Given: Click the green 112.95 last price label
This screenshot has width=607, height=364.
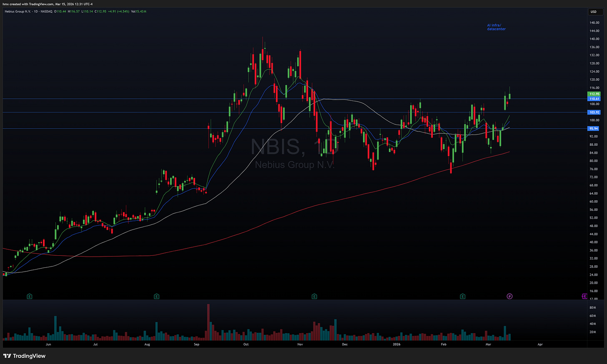Looking at the screenshot, I should [594, 94].
